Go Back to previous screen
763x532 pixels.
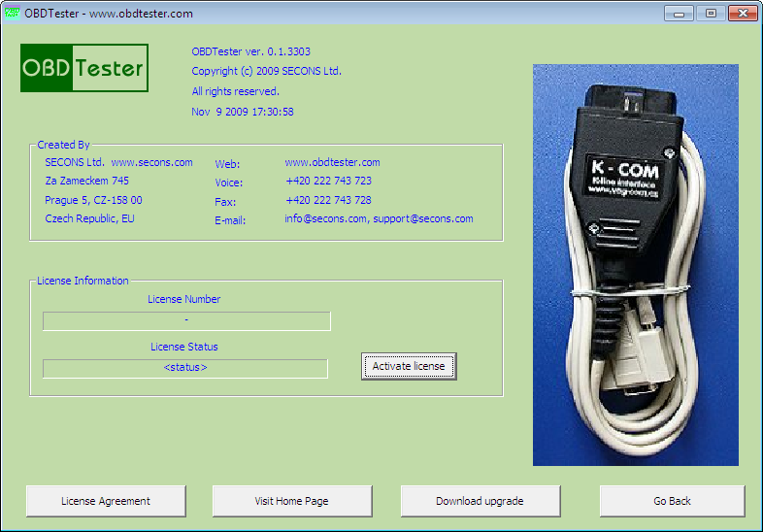pyautogui.click(x=672, y=501)
